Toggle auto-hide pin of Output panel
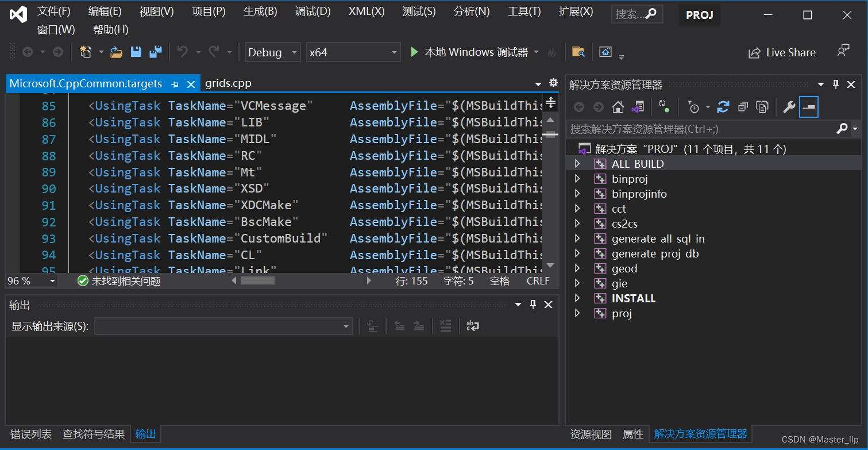This screenshot has width=868, height=450. pyautogui.click(x=533, y=305)
